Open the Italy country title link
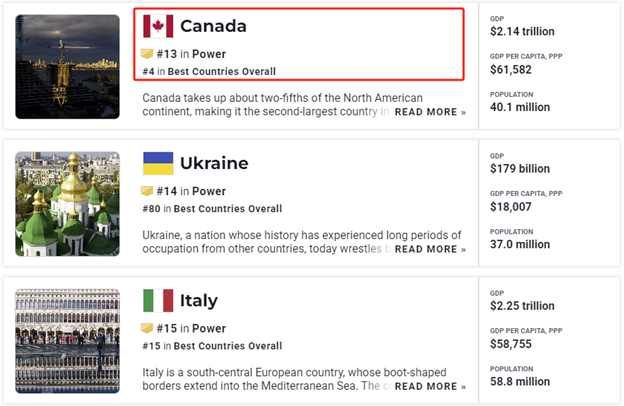 click(x=198, y=300)
